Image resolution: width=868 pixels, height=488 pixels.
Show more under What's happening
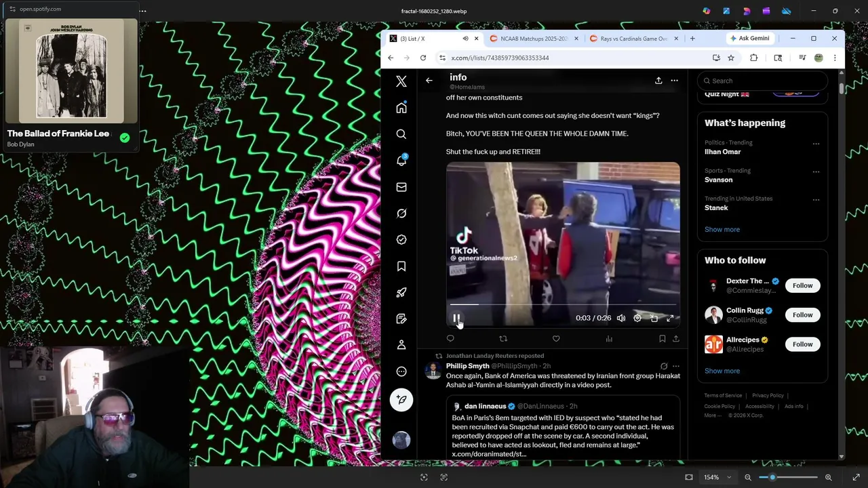[722, 229]
